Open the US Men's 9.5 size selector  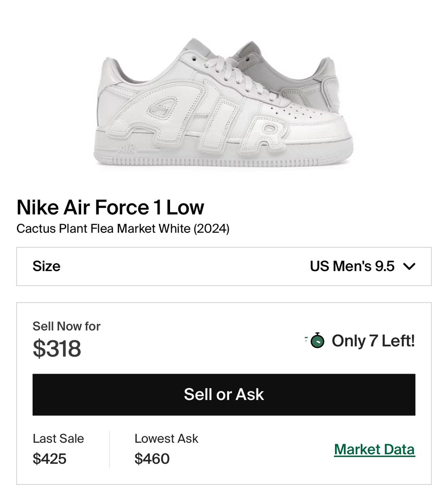point(352,266)
